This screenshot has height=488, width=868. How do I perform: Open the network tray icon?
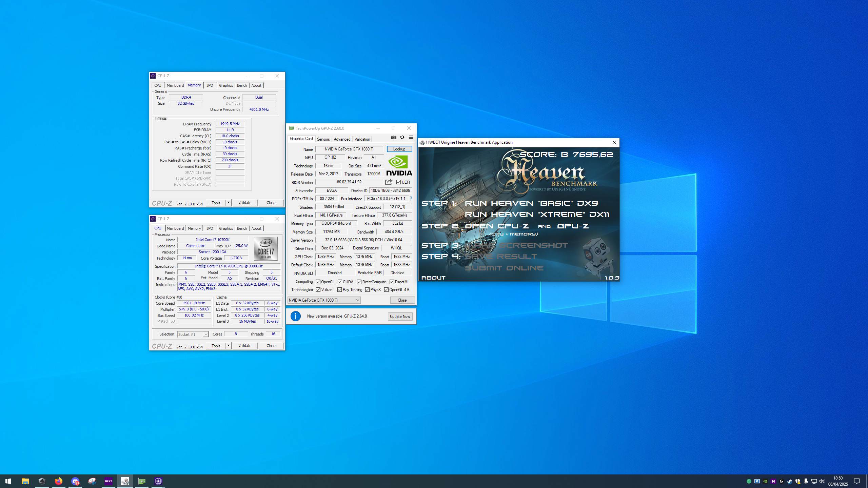tap(814, 481)
